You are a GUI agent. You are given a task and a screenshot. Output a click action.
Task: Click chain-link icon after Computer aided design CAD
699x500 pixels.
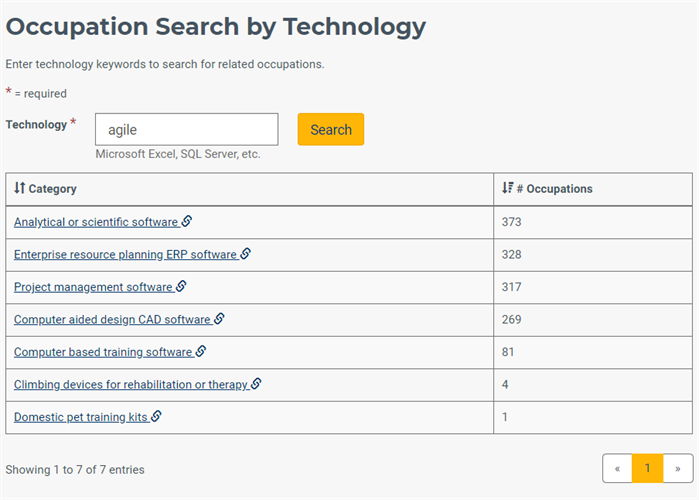point(219,318)
